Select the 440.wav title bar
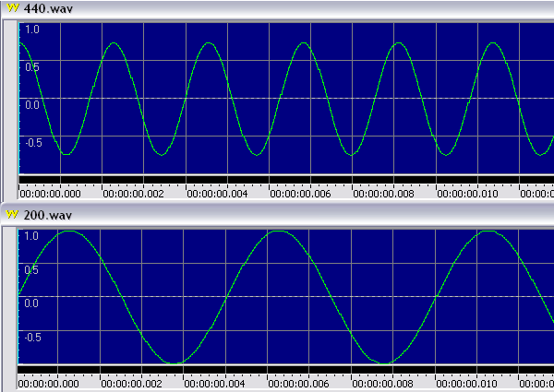554x392 pixels. tap(277, 8)
